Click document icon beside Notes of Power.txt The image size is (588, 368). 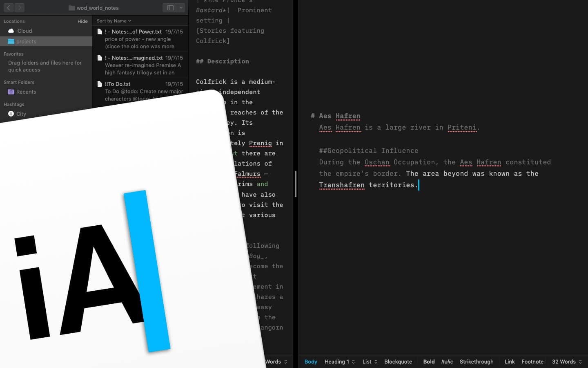[99, 31]
